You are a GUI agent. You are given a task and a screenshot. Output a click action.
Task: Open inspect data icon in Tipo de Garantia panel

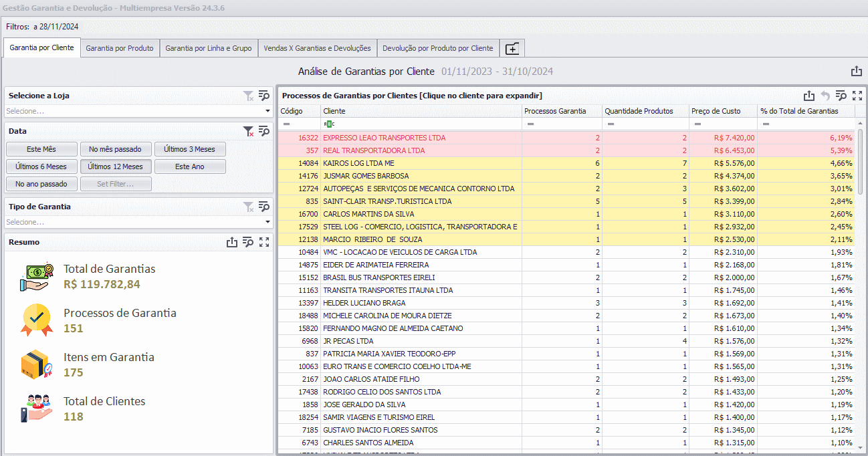coord(264,207)
